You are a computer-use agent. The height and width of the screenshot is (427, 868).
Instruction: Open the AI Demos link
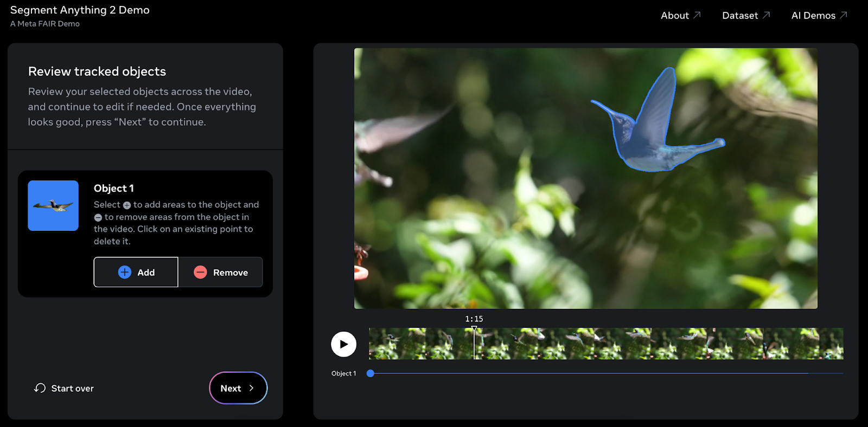coord(813,16)
